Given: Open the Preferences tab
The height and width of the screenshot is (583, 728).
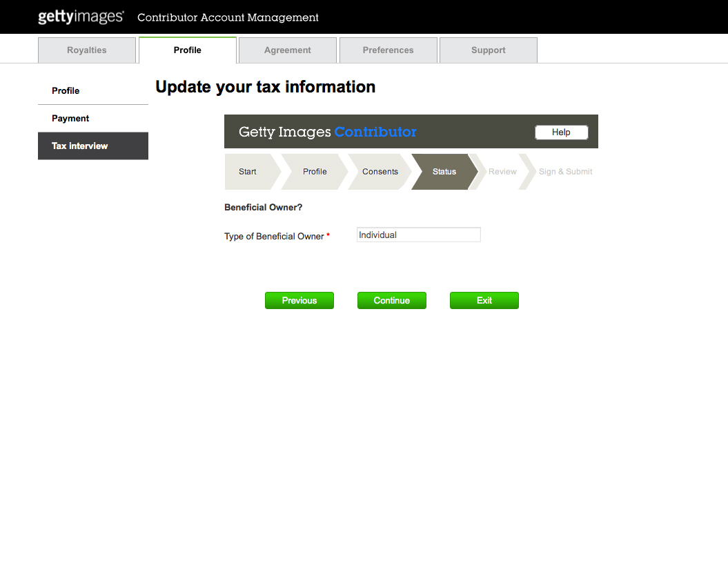Looking at the screenshot, I should (388, 50).
